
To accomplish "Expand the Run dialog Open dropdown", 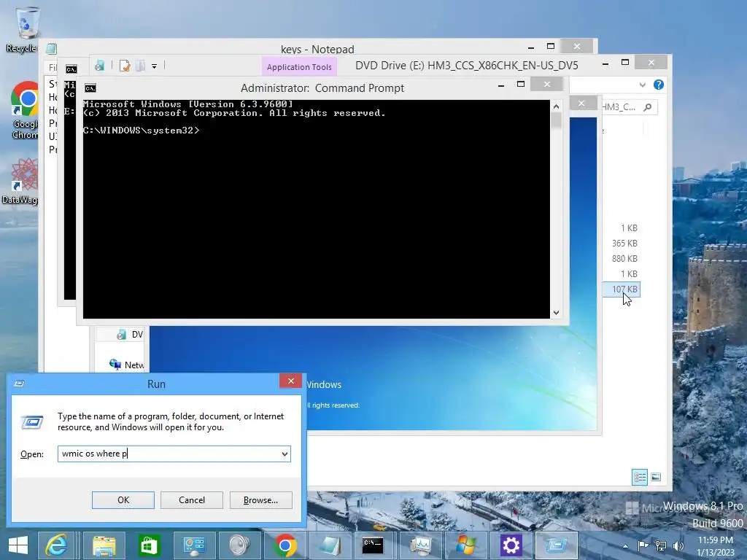I will pos(285,454).
